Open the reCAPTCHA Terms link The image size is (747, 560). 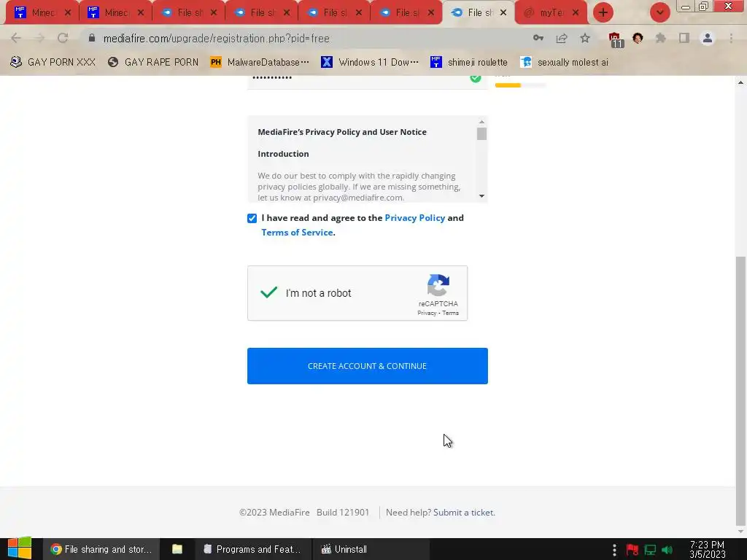[450, 313]
